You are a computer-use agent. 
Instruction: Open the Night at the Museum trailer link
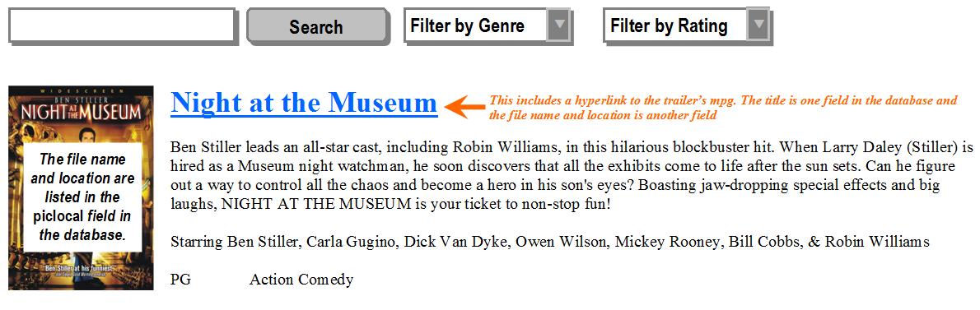304,103
